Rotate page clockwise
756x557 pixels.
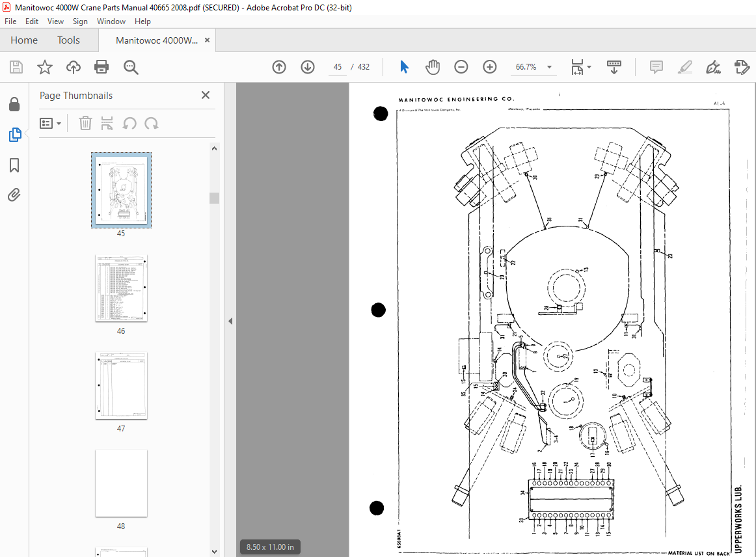click(x=152, y=124)
